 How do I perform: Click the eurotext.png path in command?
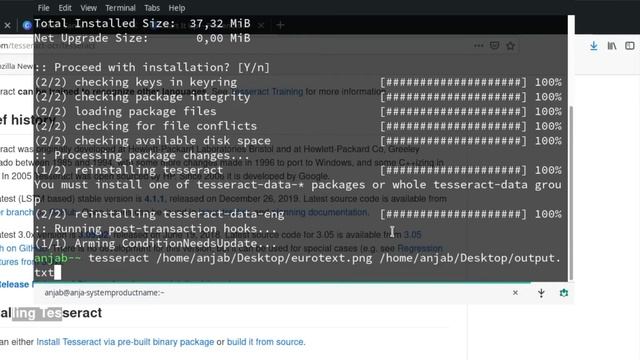[x=264, y=258]
